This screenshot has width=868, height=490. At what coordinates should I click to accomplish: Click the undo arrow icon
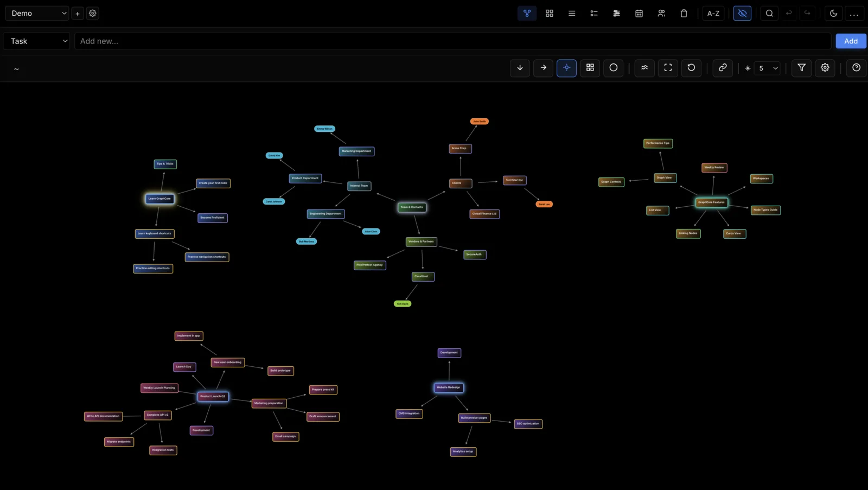789,13
